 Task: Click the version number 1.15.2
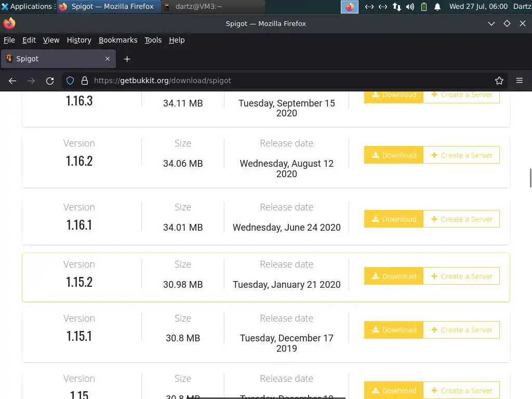coord(79,282)
